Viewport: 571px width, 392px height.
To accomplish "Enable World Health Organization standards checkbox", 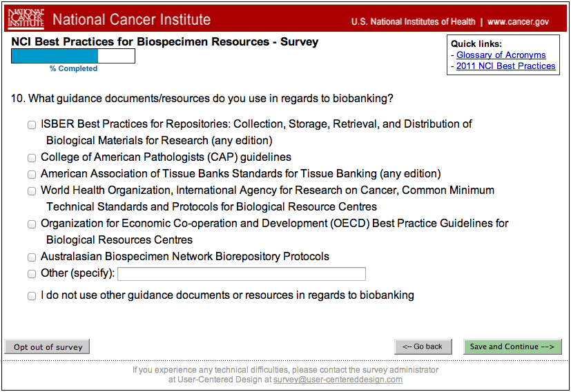I will pyautogui.click(x=32, y=191).
